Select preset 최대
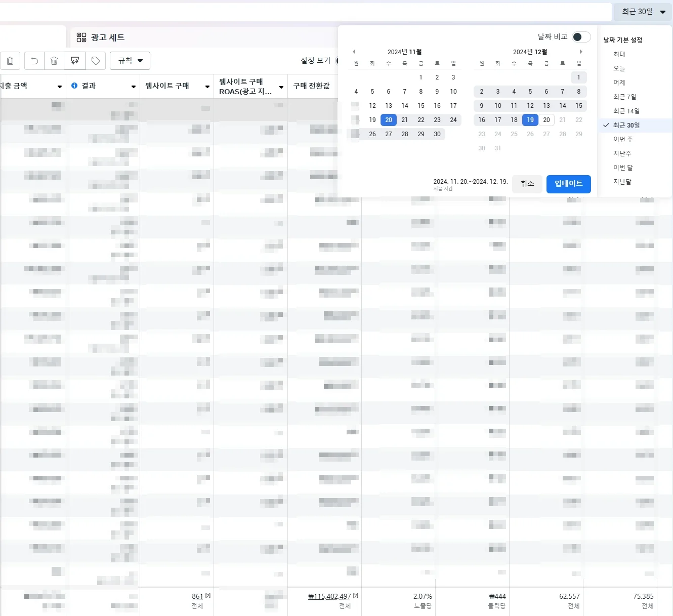The width and height of the screenshot is (673, 616). (619, 54)
